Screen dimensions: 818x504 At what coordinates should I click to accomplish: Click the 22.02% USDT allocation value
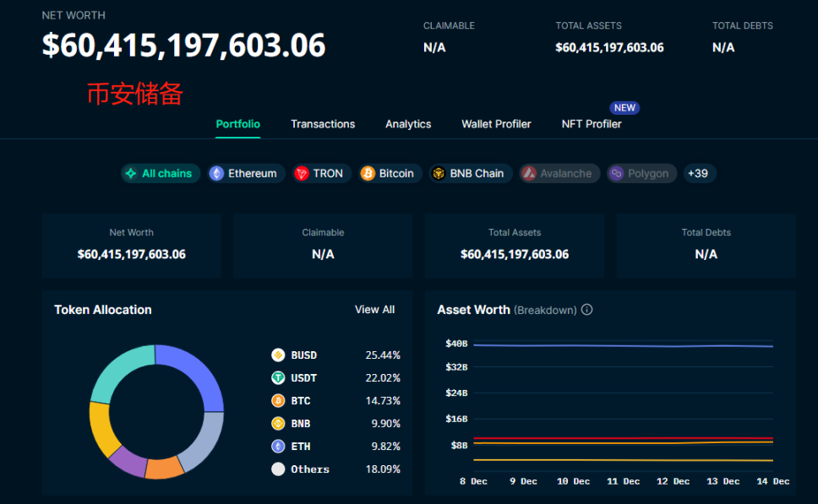(x=383, y=378)
